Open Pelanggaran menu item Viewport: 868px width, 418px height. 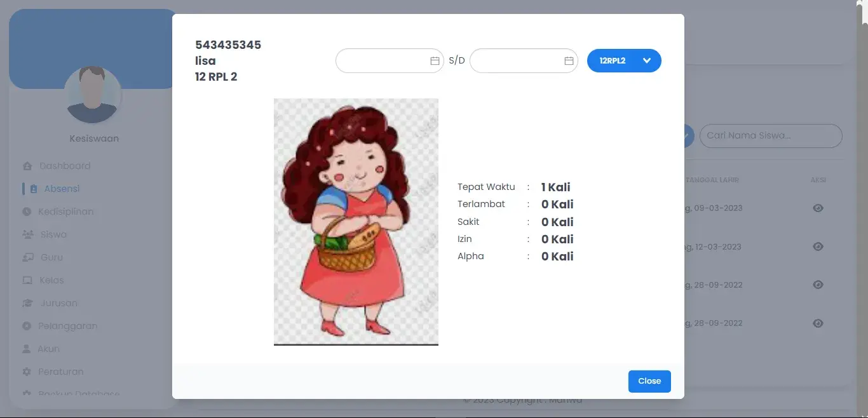click(x=68, y=326)
